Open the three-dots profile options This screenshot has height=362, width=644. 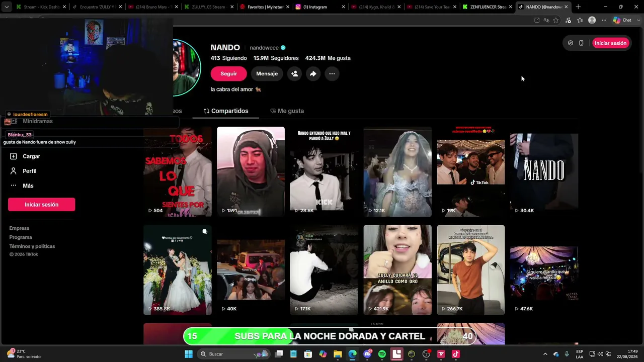pos(332,74)
